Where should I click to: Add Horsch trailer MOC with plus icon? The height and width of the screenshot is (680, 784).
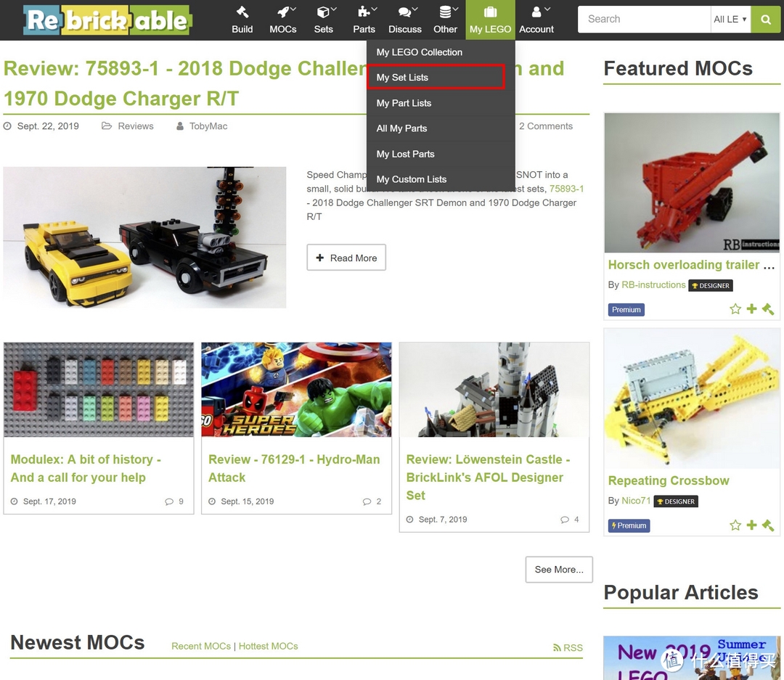[751, 309]
